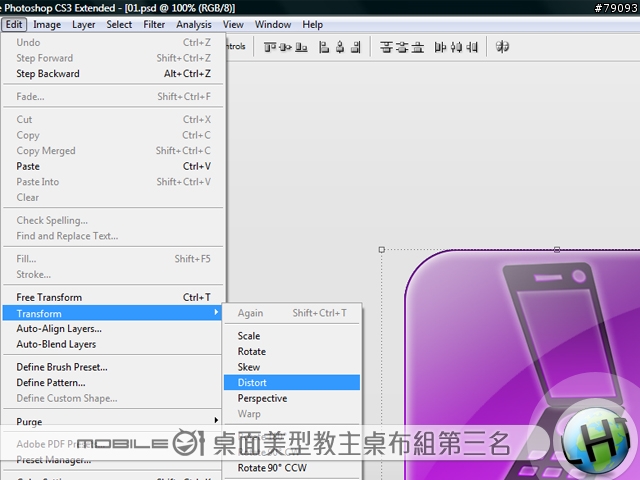Click the Align Bottom Edges icon
The image size is (640, 480).
click(x=301, y=47)
